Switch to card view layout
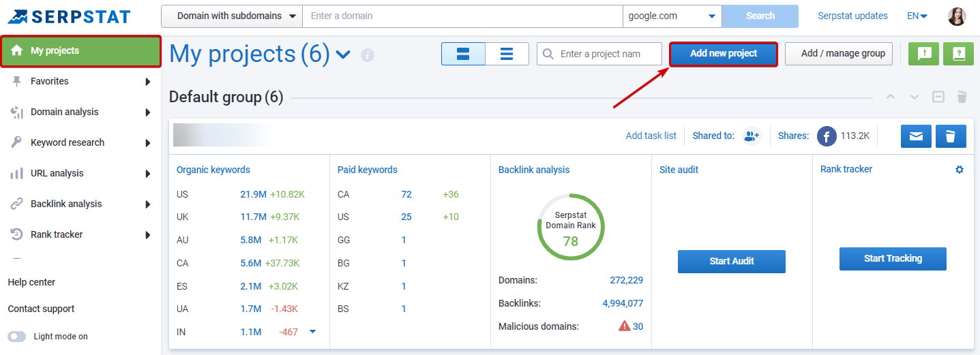This screenshot has width=980, height=355. [463, 54]
